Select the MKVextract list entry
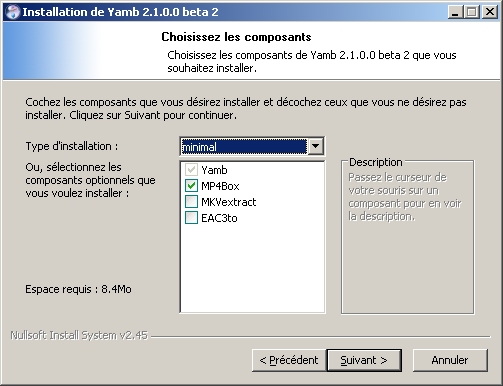The image size is (503, 386). click(x=229, y=202)
